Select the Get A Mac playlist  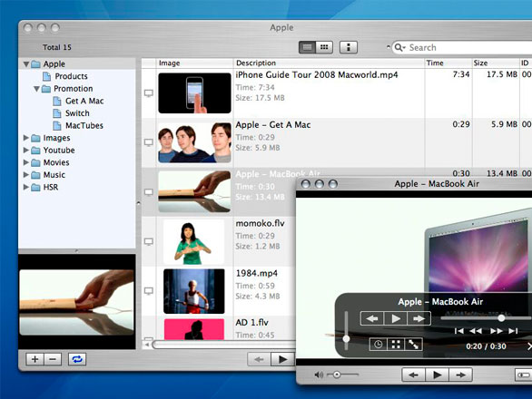pos(84,101)
